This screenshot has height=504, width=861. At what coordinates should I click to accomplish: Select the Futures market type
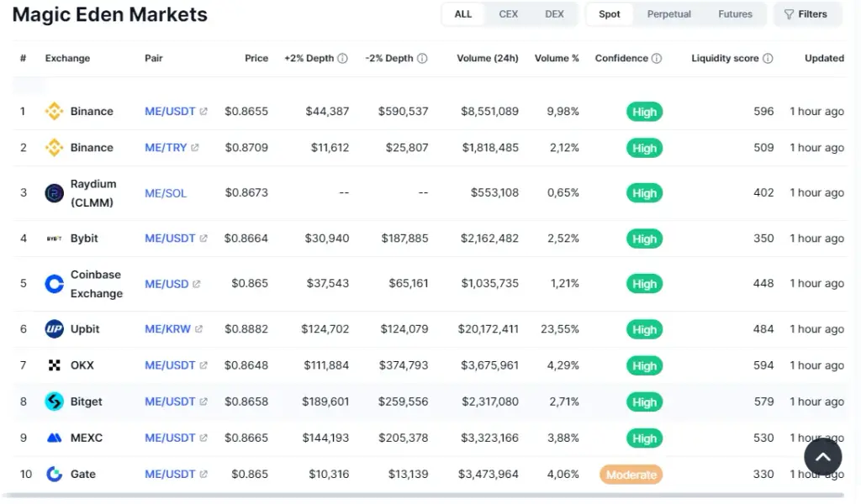pos(735,14)
